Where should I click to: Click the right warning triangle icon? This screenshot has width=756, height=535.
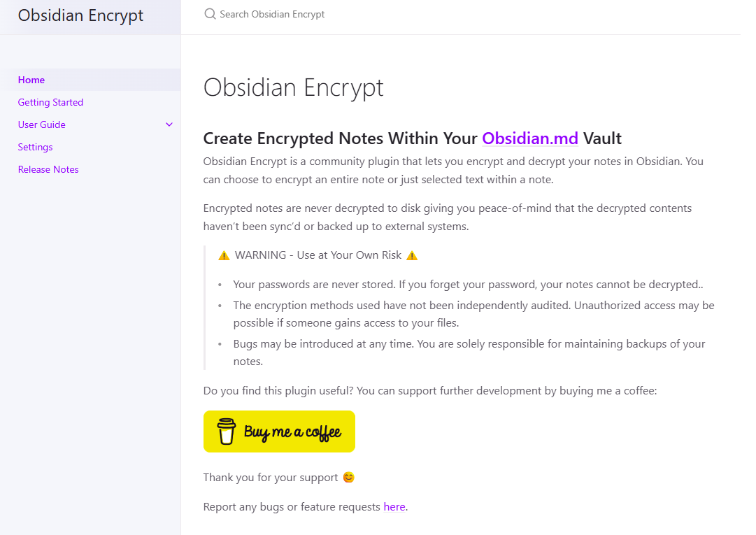[412, 255]
